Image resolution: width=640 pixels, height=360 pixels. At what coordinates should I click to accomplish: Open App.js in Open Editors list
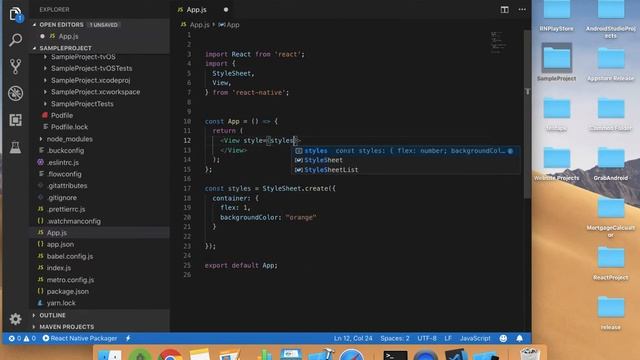[x=68, y=36]
